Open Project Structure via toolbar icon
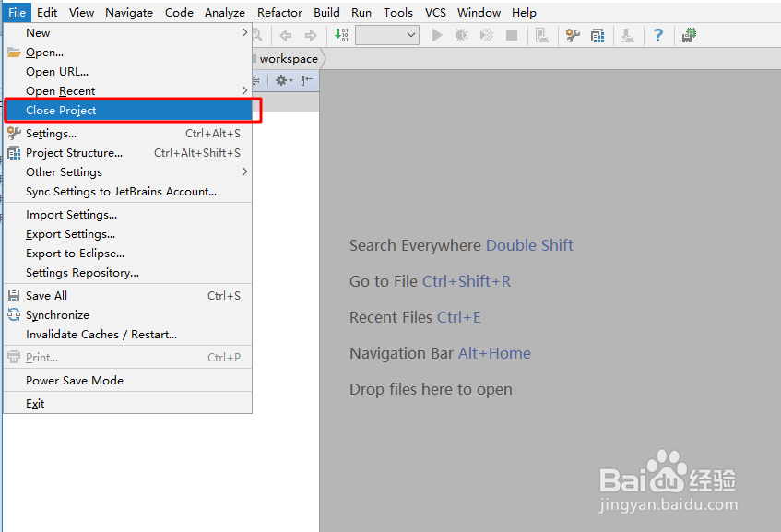 point(598,35)
